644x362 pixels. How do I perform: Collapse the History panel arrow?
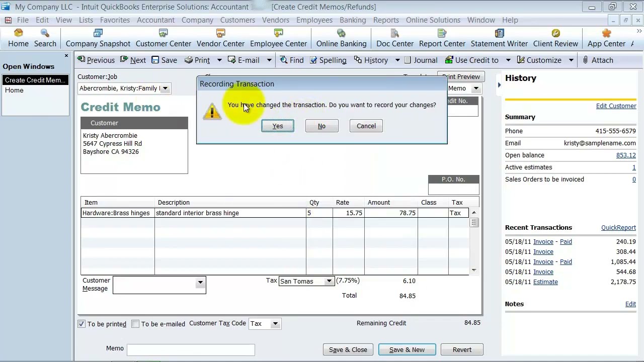(x=499, y=85)
